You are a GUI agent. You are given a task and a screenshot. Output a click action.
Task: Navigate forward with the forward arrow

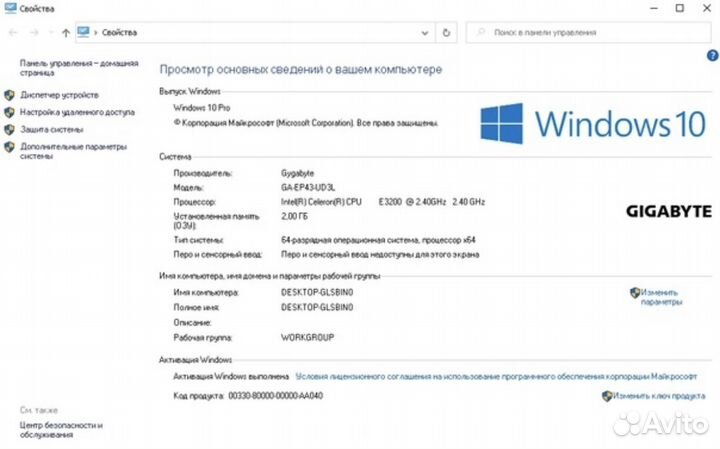pyautogui.click(x=34, y=33)
